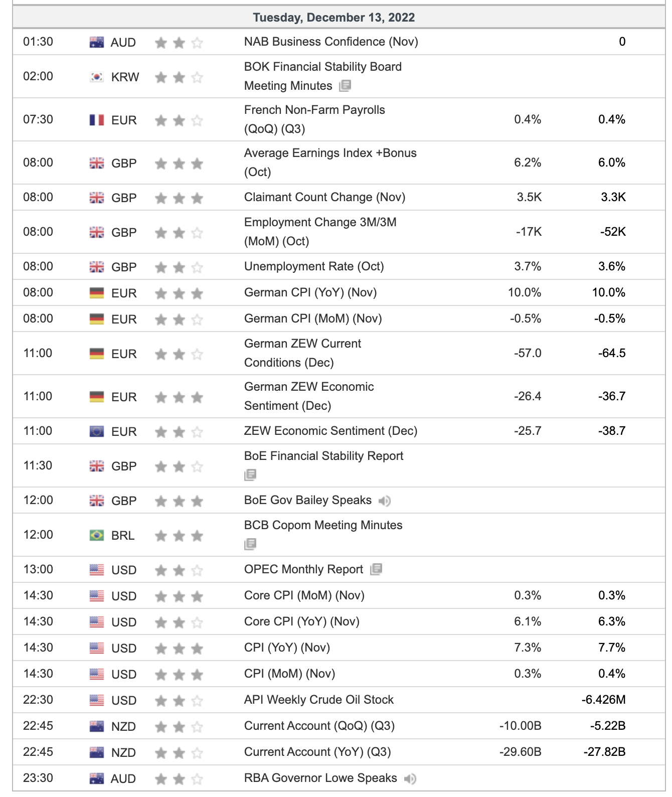Open the API Weekly Crude Oil Stock event

click(318, 700)
